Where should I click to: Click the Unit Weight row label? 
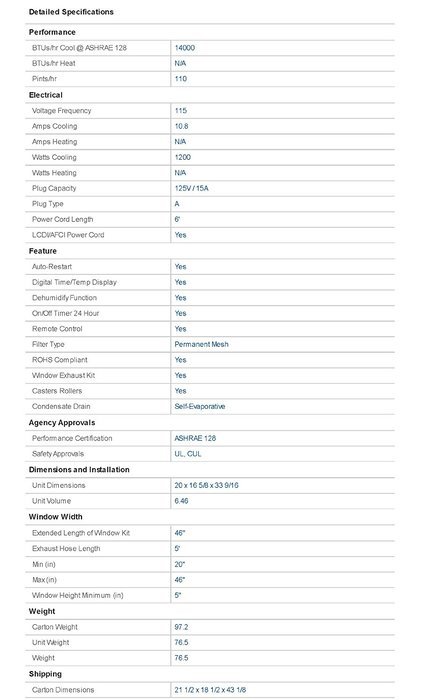point(50,642)
